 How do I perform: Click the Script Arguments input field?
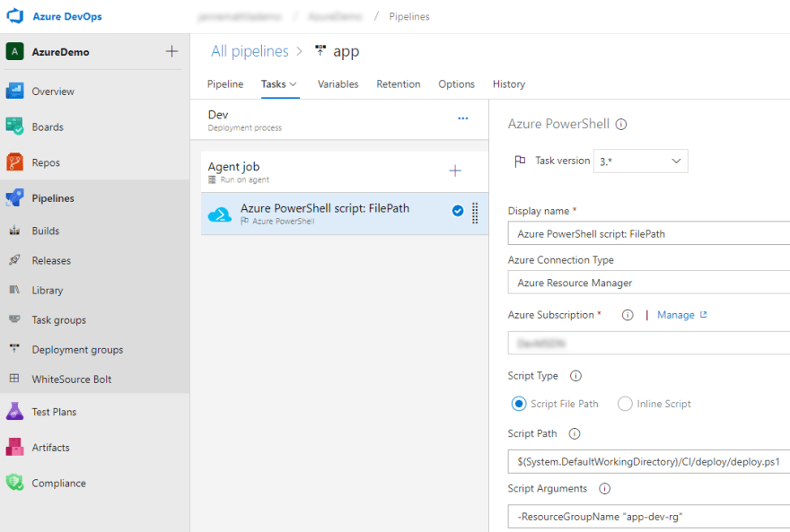649,517
